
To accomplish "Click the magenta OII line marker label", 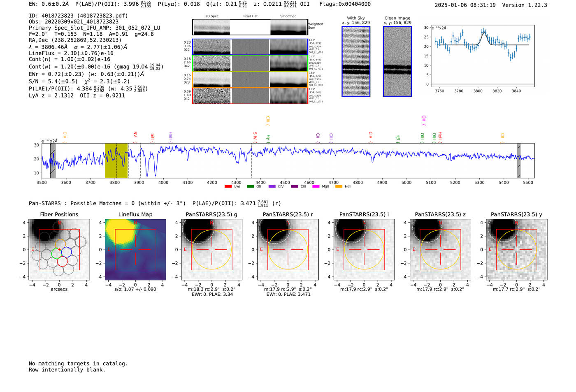I will pyautogui.click(x=424, y=120).
